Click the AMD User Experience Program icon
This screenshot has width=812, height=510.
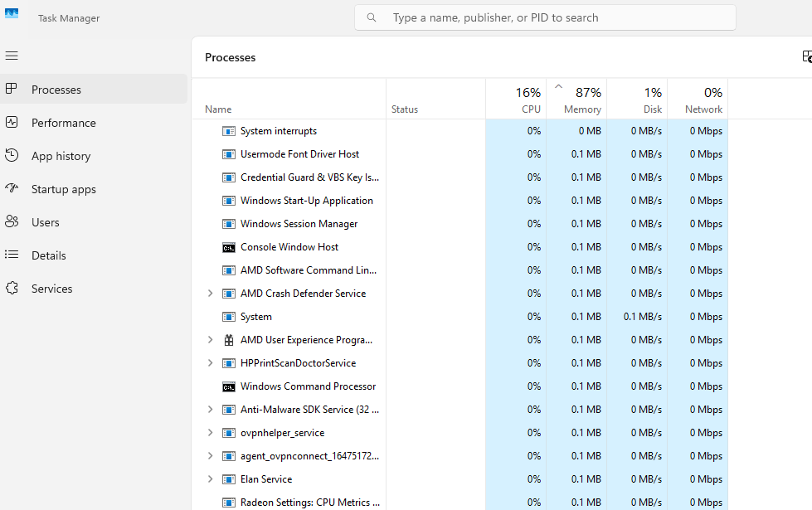click(x=229, y=340)
